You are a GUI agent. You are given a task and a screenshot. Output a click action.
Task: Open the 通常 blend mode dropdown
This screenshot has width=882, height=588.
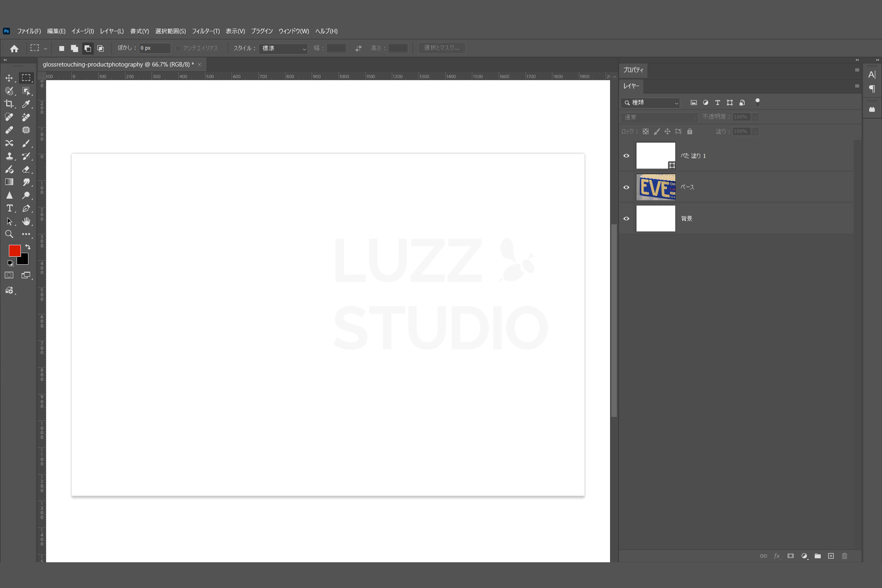(x=659, y=118)
